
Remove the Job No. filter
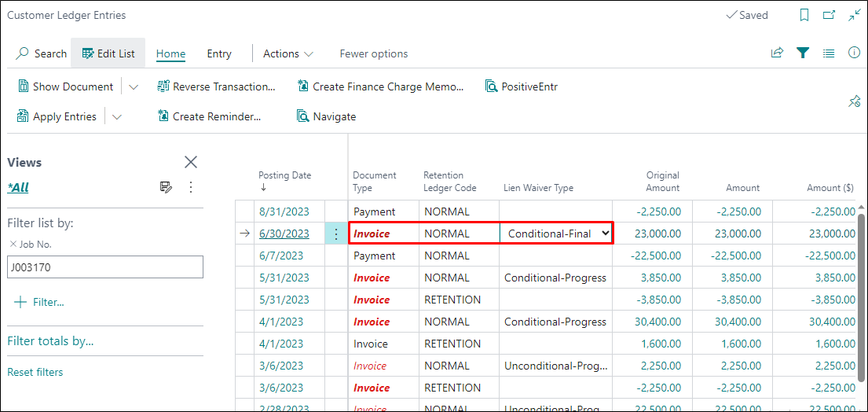point(13,245)
